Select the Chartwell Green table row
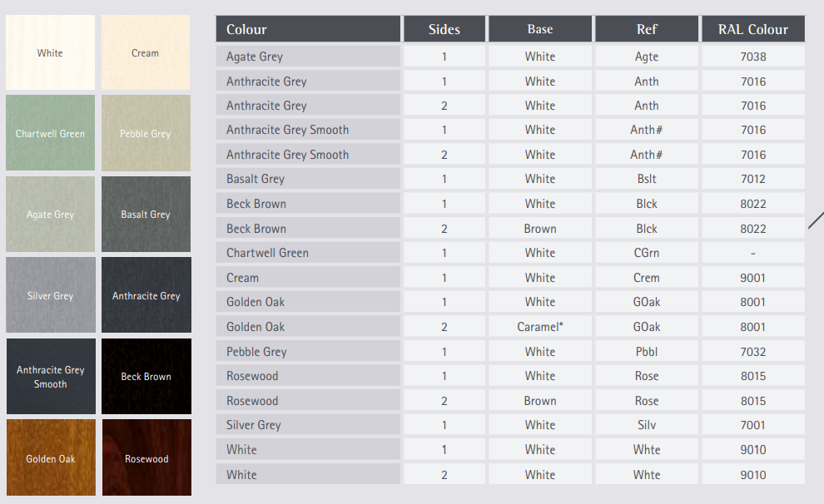The image size is (824, 504). click(x=510, y=253)
